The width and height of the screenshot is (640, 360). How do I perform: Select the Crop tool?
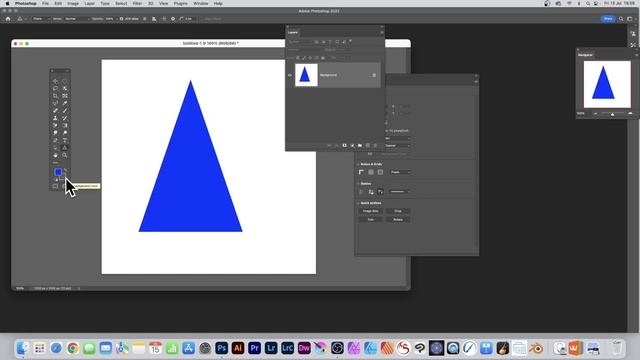click(x=55, y=96)
